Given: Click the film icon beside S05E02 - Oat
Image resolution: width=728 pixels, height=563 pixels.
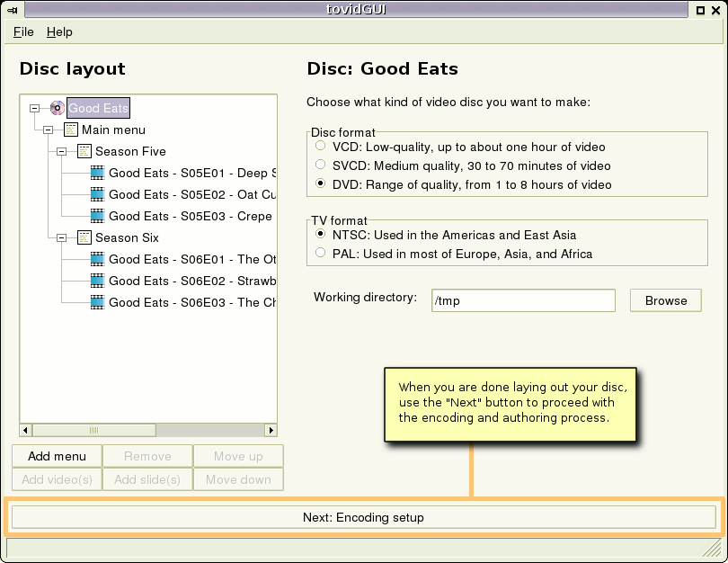Looking at the screenshot, I should pyautogui.click(x=96, y=194).
